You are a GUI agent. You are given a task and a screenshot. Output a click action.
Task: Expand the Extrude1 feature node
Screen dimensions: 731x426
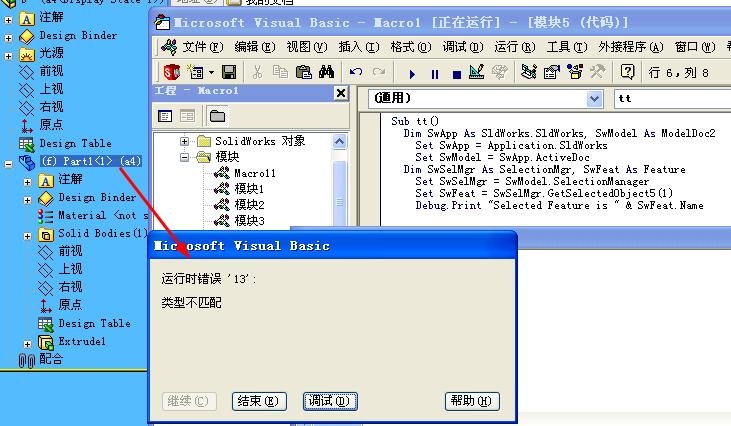pyautogui.click(x=28, y=344)
